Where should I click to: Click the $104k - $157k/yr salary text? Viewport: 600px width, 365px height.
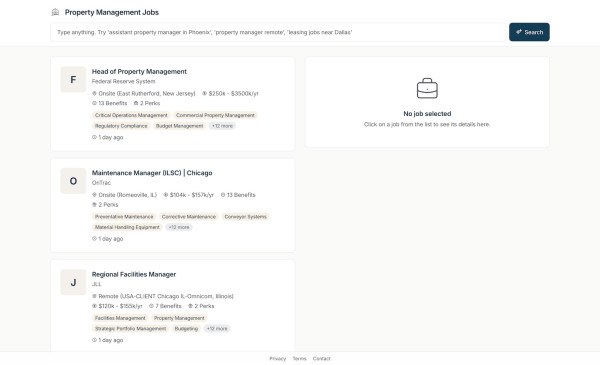coord(192,195)
